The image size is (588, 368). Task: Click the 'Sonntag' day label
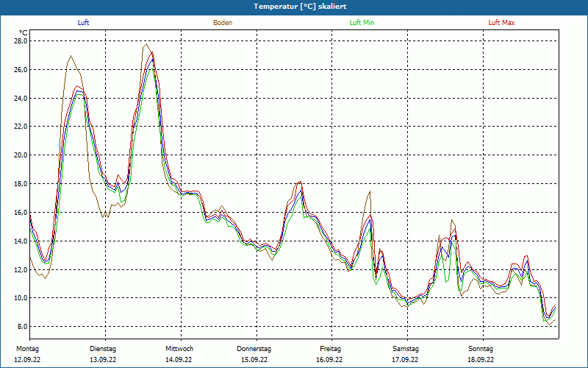481,349
